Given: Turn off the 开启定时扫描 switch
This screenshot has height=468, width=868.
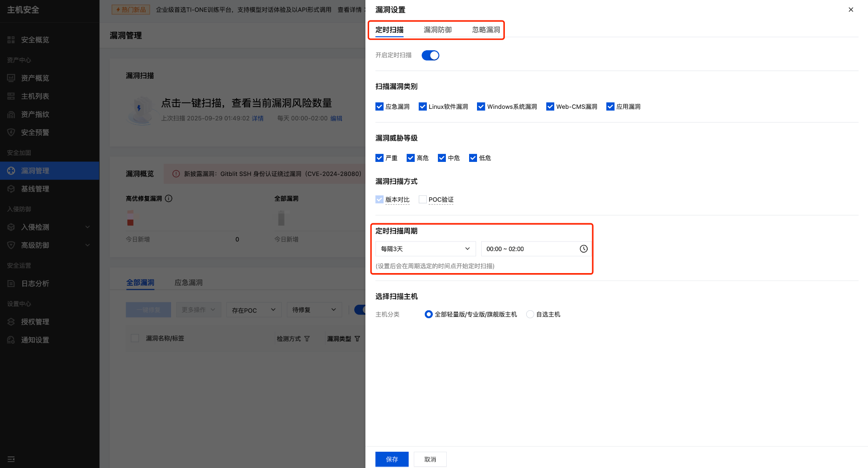Looking at the screenshot, I should click(430, 55).
